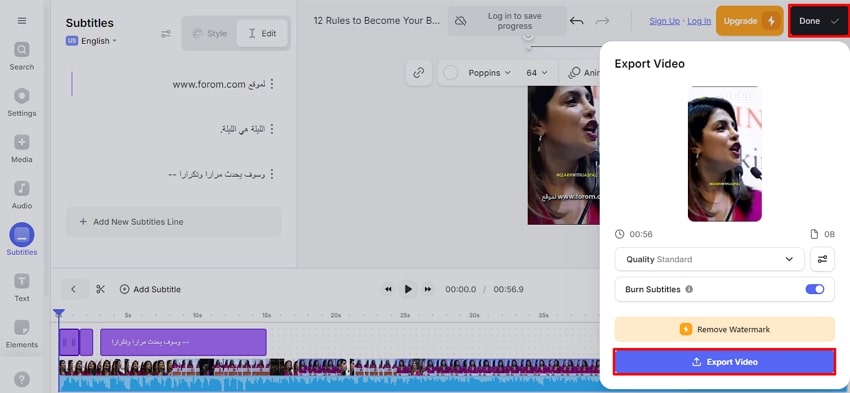The height and width of the screenshot is (393, 850).
Task: Toggle the Burn Subtitles switch
Action: pos(815,289)
